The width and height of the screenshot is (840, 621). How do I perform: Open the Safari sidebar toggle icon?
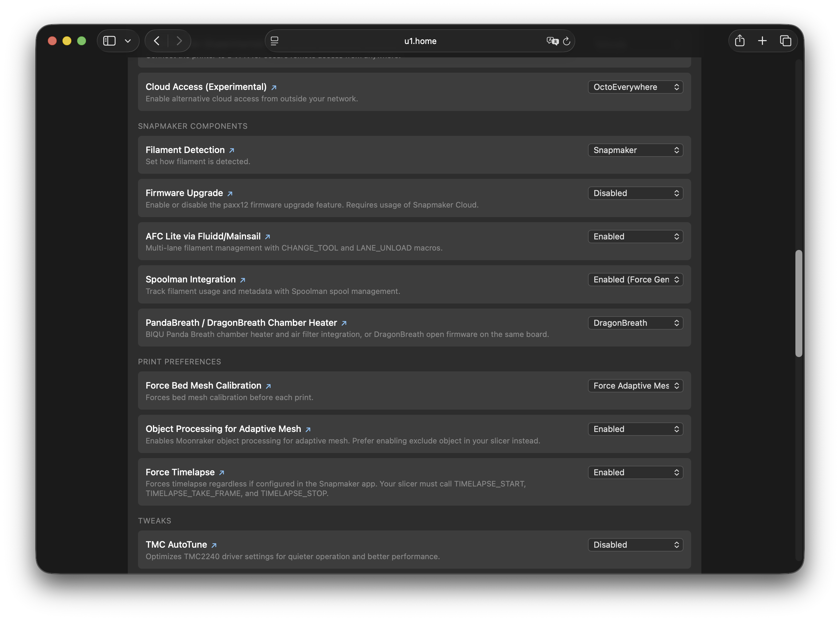pos(109,40)
